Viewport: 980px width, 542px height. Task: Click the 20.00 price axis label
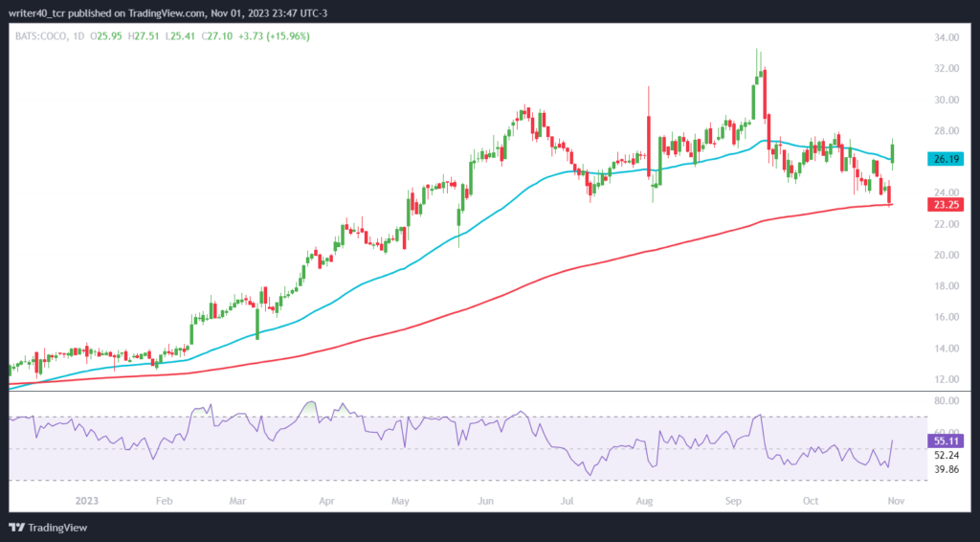pos(947,255)
